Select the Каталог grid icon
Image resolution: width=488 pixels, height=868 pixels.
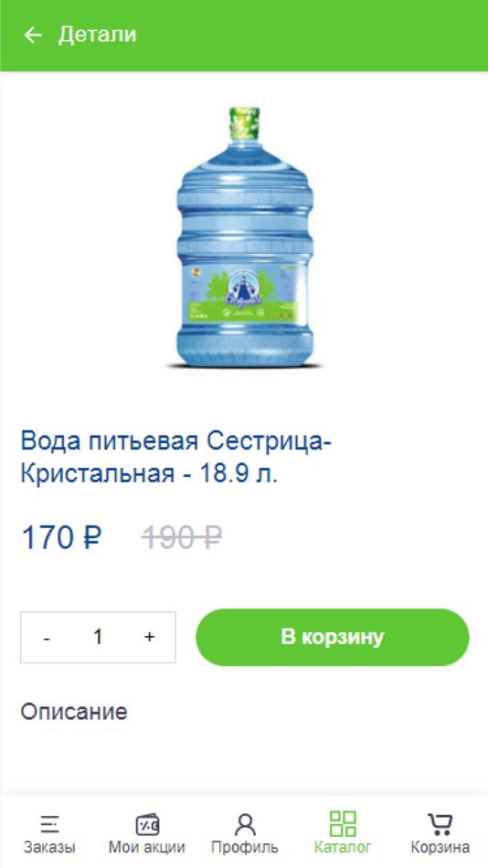tap(343, 824)
